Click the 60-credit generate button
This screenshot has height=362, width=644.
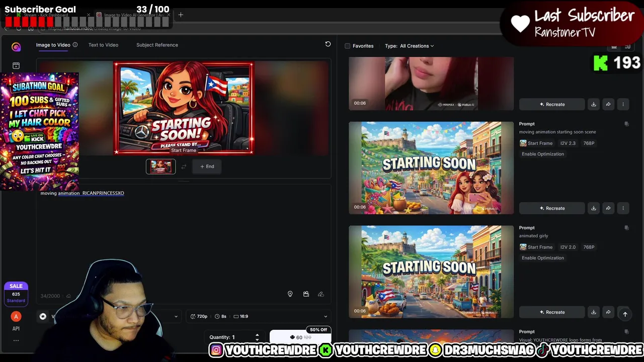pos(300,337)
